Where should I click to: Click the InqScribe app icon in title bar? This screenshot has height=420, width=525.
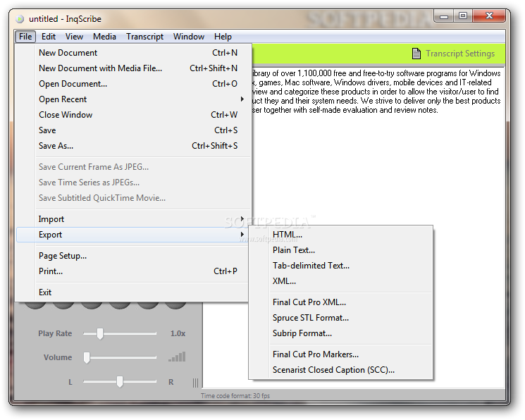click(x=20, y=19)
